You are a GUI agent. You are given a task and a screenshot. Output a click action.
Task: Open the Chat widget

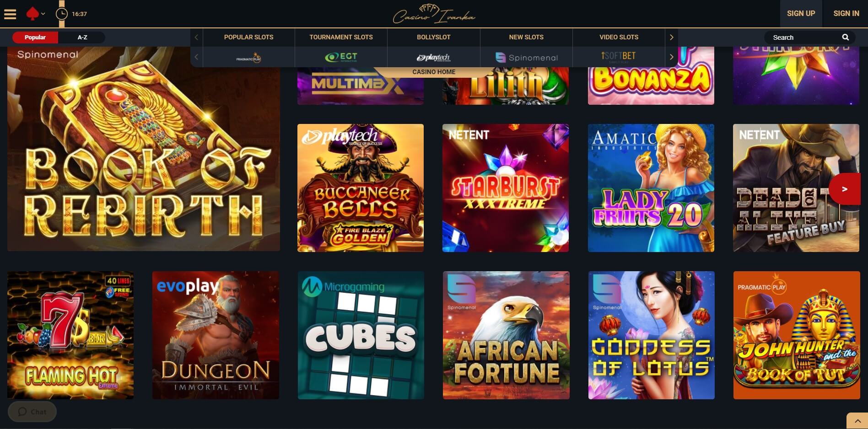coord(32,412)
